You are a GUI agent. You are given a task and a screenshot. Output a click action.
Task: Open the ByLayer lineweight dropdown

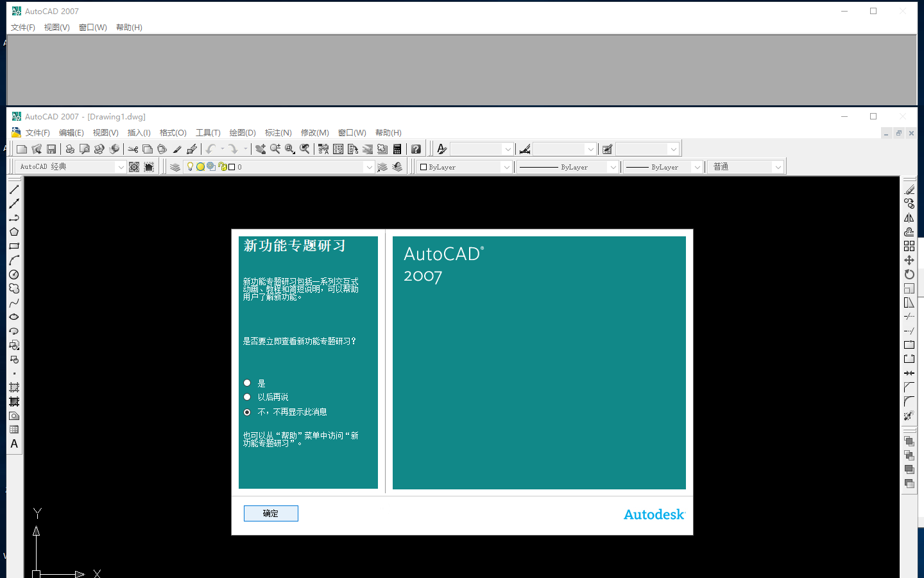pos(697,167)
